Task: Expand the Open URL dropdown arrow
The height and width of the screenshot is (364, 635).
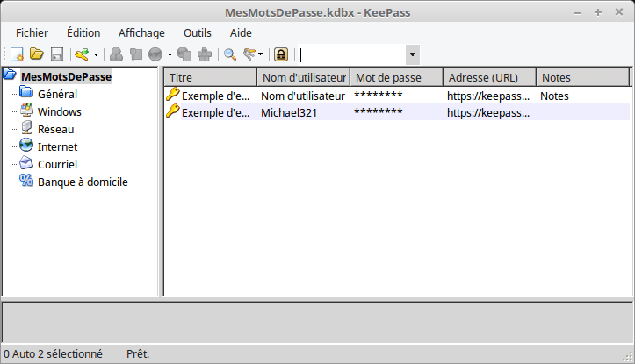Action: coord(170,54)
